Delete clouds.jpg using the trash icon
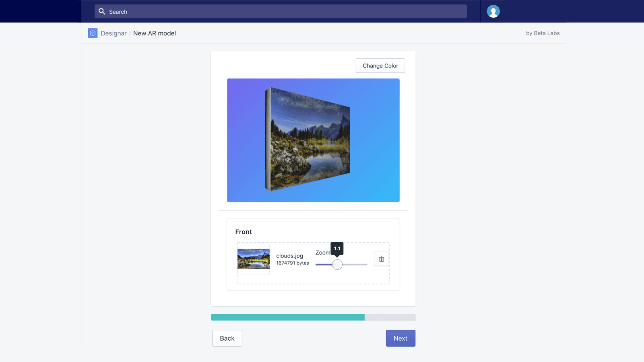Screen dimensions: 644x362 tap(381, 259)
